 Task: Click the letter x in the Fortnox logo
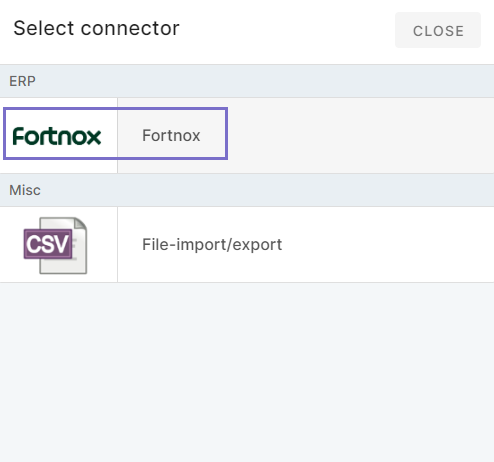click(93, 137)
